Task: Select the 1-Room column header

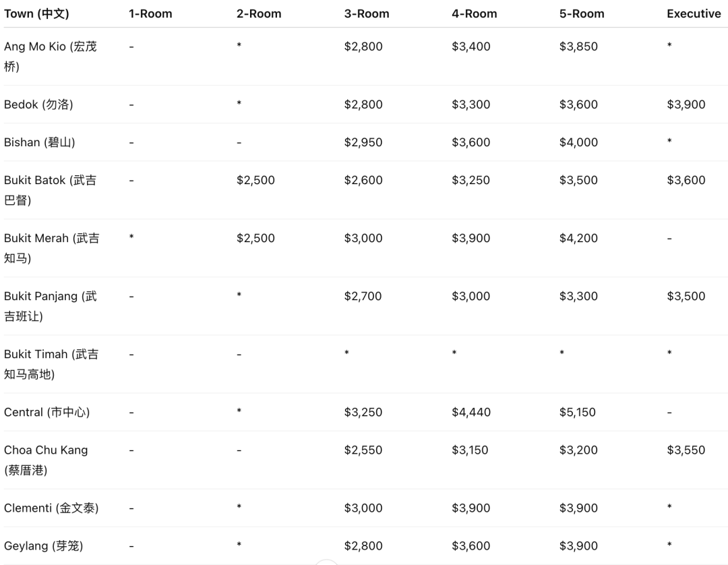Action: [150, 13]
